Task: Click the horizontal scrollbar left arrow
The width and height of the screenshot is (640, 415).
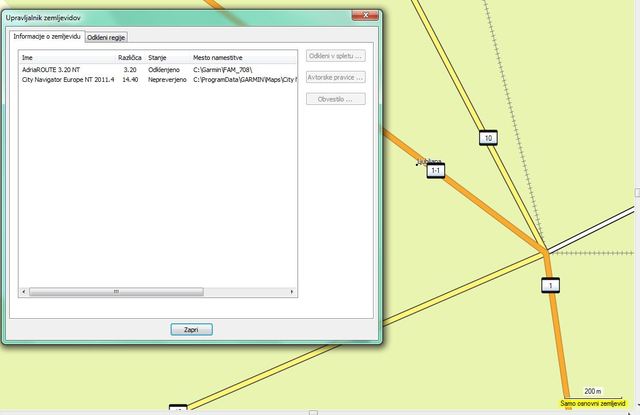Action: (x=24, y=291)
